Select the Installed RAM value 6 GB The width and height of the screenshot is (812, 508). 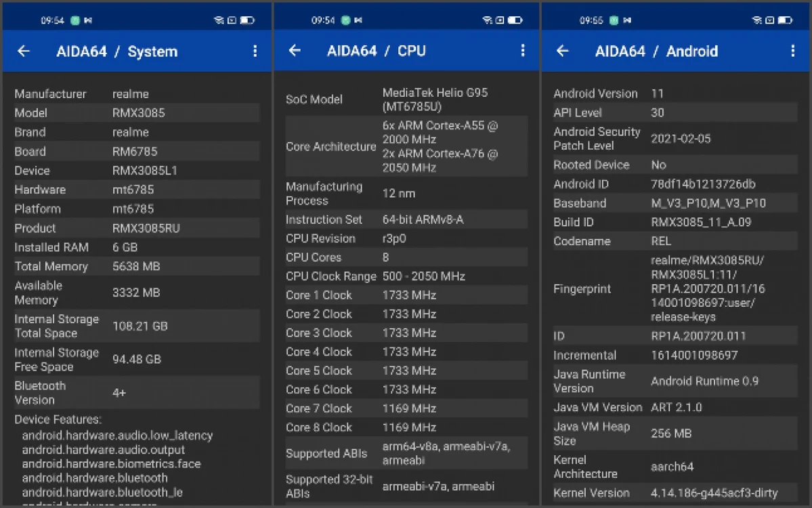pos(125,247)
